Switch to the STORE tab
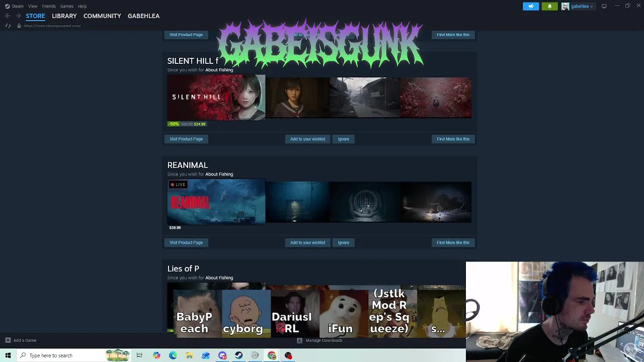644x362 pixels. [35, 16]
